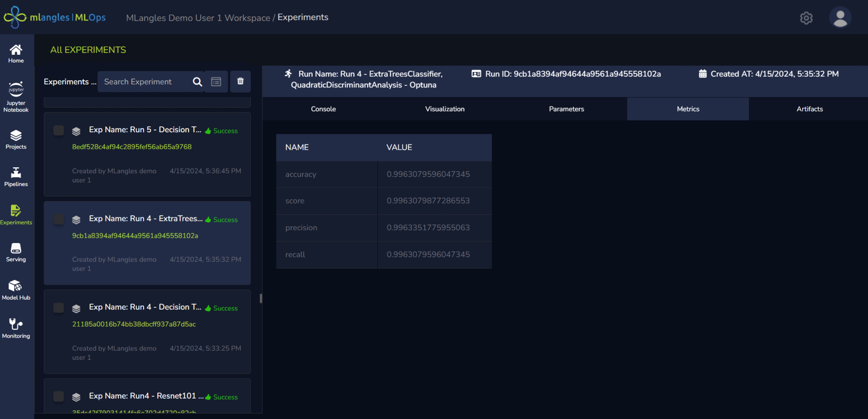The image size is (868, 419).
Task: Select accuracy value 0.9963079596047345
Action: 428,174
